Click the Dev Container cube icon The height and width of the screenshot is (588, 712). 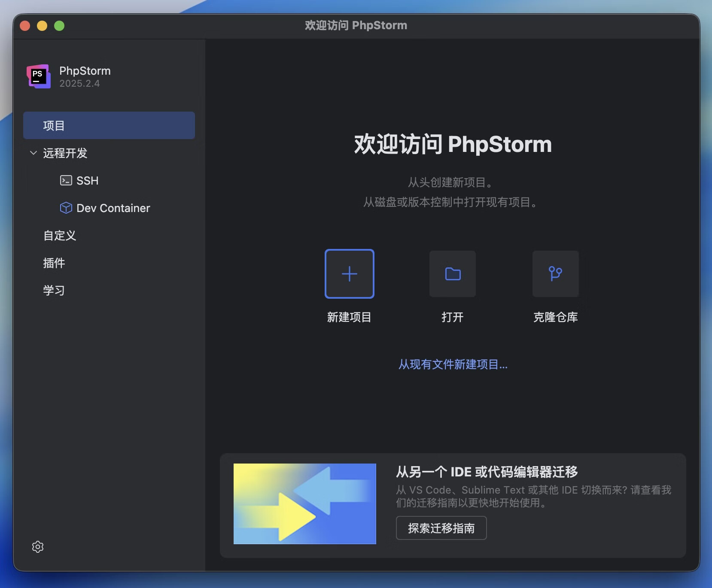[66, 208]
